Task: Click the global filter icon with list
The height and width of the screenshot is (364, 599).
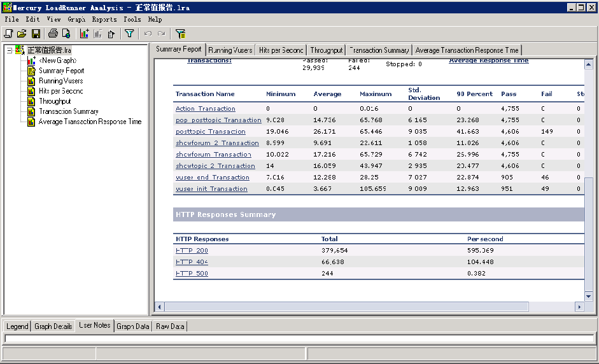Action: pyautogui.click(x=180, y=34)
